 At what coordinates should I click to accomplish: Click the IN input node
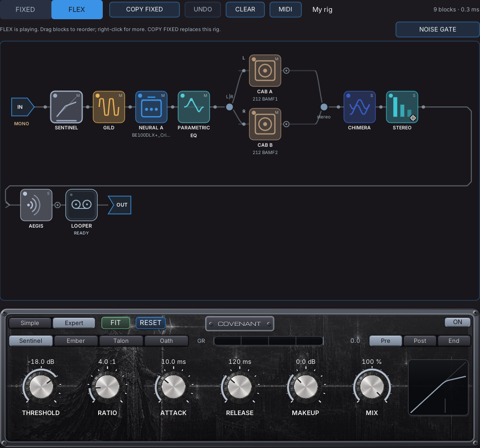coord(22,107)
